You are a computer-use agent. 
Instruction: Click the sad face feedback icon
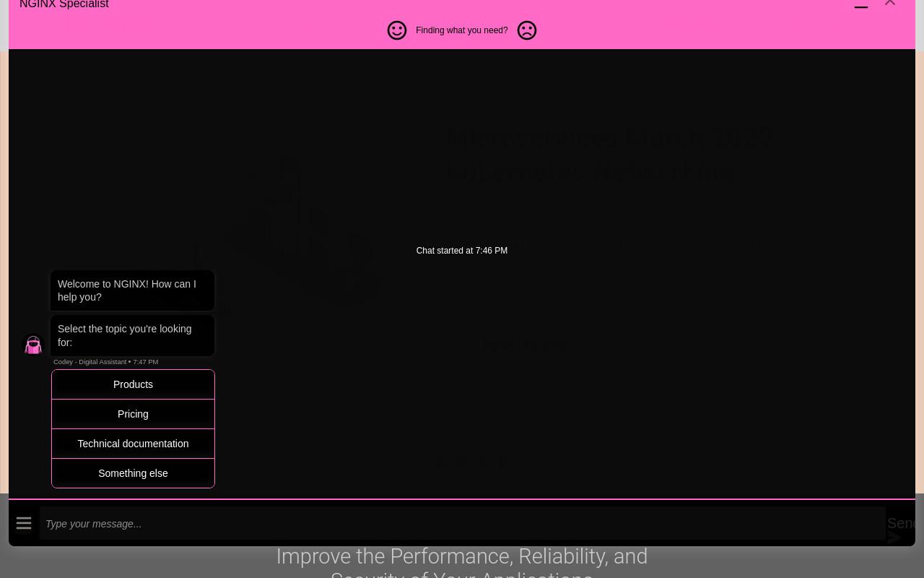tap(527, 30)
